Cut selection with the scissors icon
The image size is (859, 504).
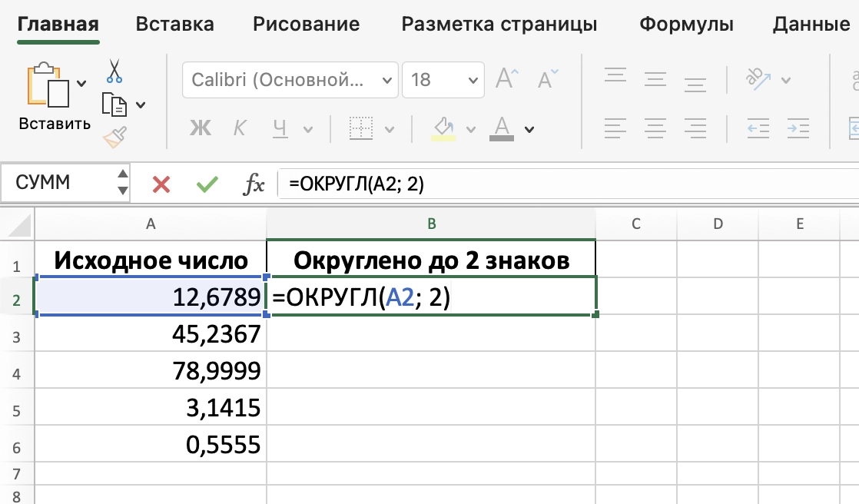[x=116, y=70]
